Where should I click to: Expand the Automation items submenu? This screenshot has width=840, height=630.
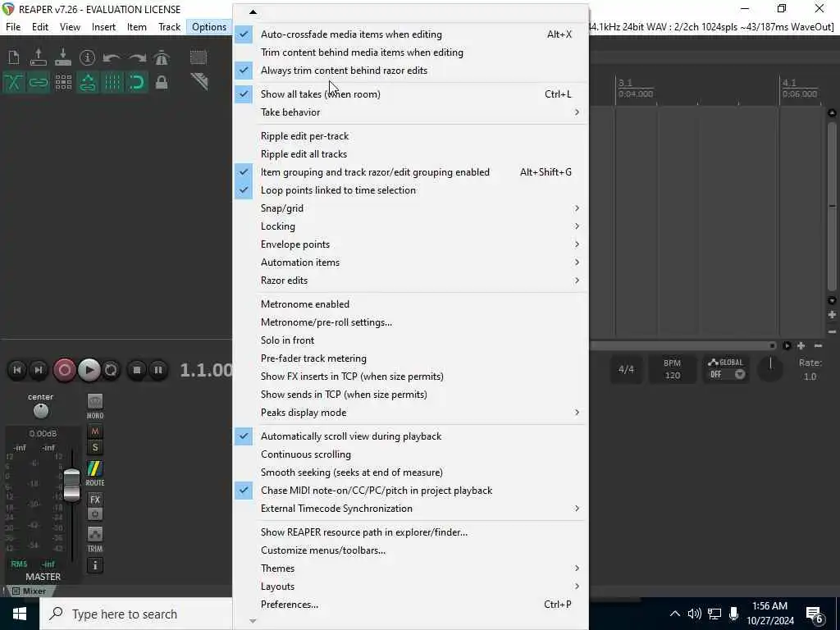[410, 262]
